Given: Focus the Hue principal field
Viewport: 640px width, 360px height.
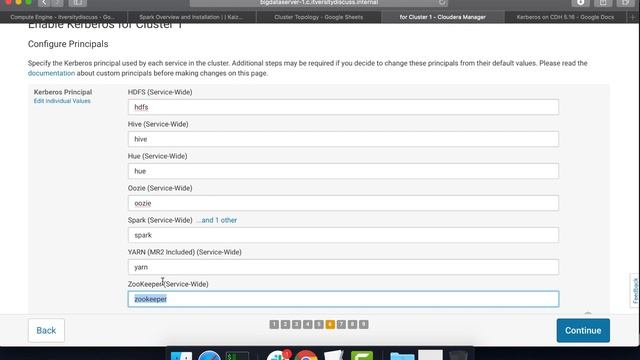Looking at the screenshot, I should point(343,171).
